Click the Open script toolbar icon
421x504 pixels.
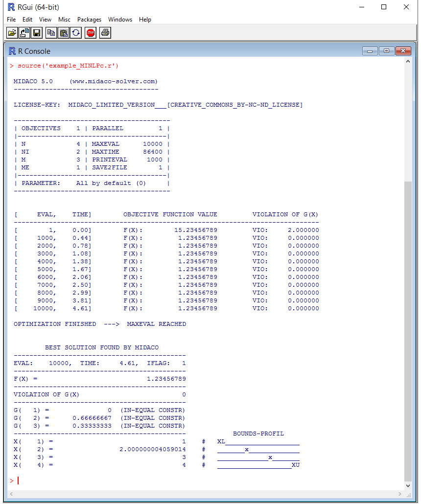pyautogui.click(x=12, y=33)
